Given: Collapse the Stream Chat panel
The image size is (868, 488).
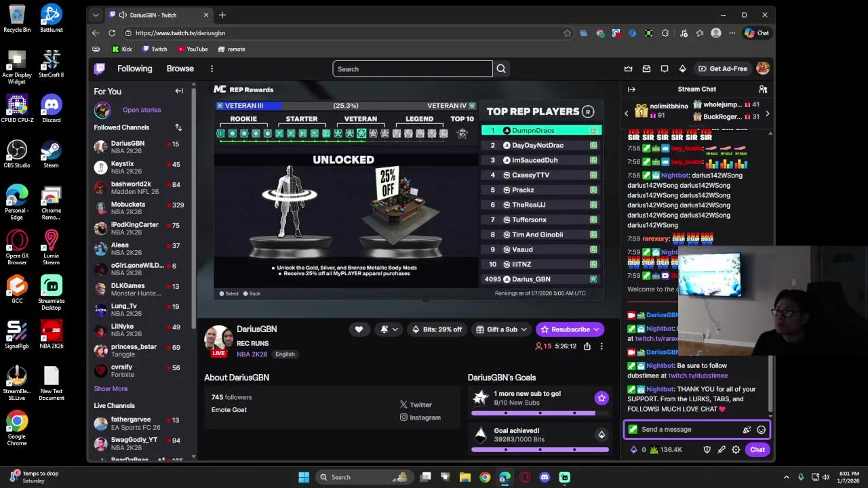Looking at the screenshot, I should (631, 89).
